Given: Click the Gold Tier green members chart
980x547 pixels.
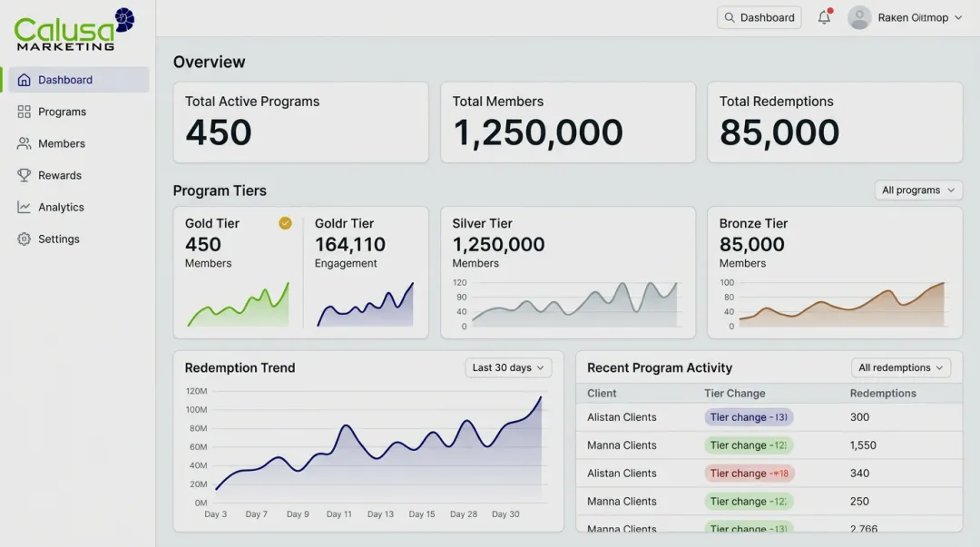Looking at the screenshot, I should click(x=238, y=305).
